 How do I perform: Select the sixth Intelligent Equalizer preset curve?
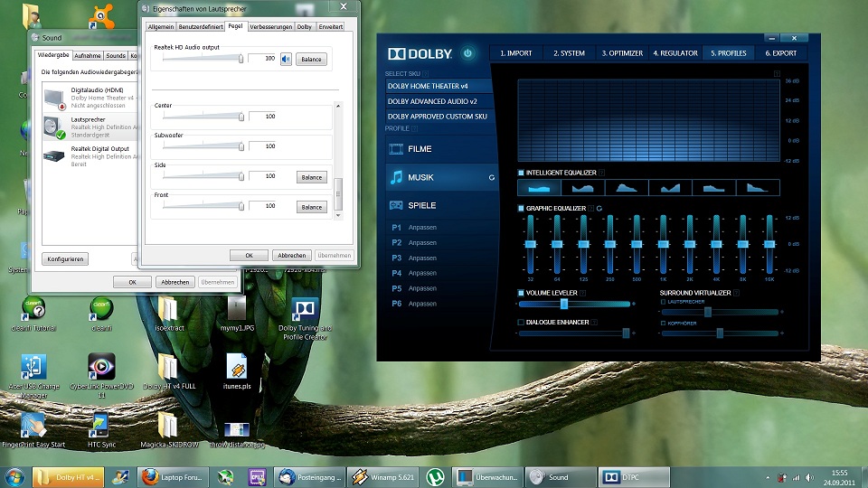(758, 188)
